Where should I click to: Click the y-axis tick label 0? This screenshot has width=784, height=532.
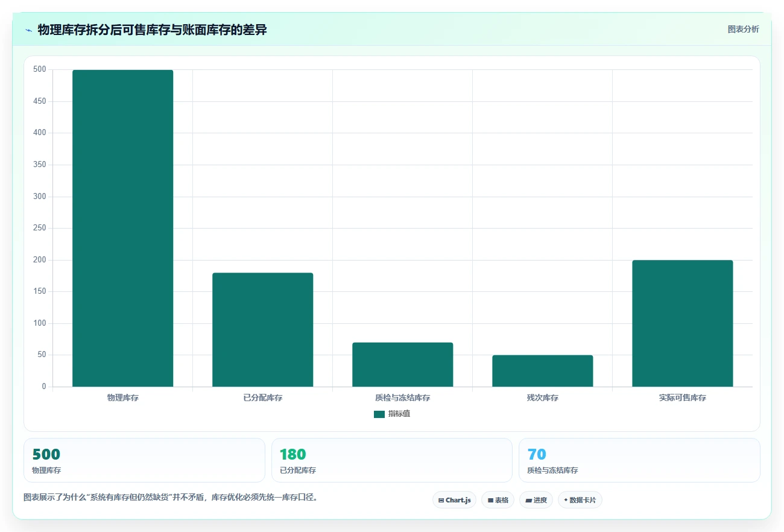44,387
